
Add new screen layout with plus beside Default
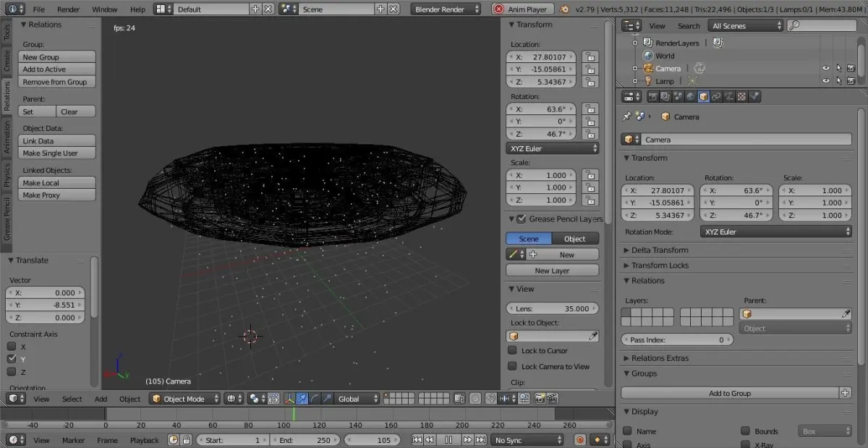tap(255, 9)
